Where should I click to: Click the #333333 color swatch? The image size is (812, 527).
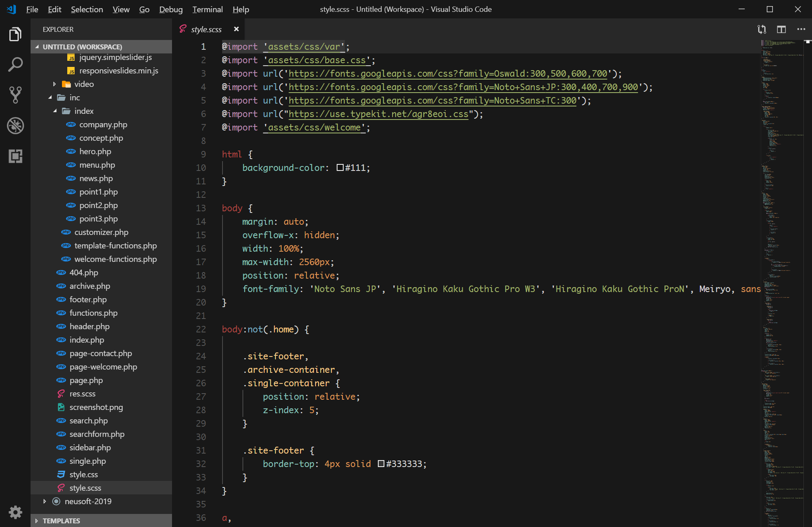coord(381,464)
